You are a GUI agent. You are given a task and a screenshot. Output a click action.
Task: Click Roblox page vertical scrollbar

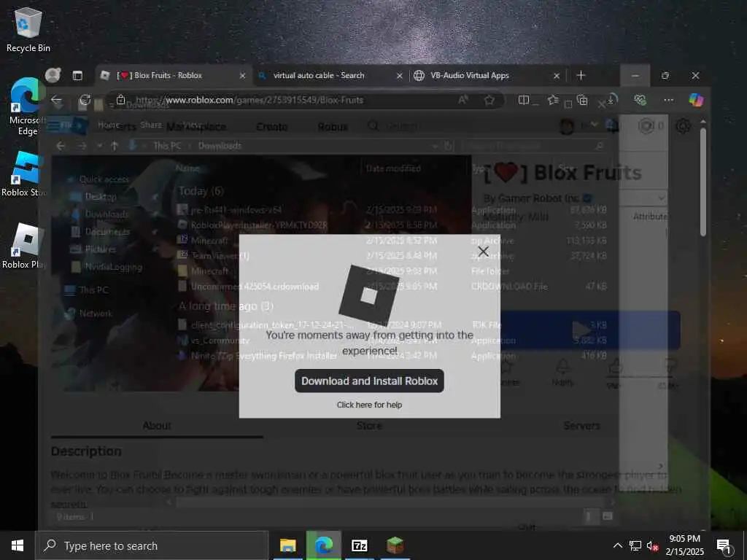pos(703,181)
